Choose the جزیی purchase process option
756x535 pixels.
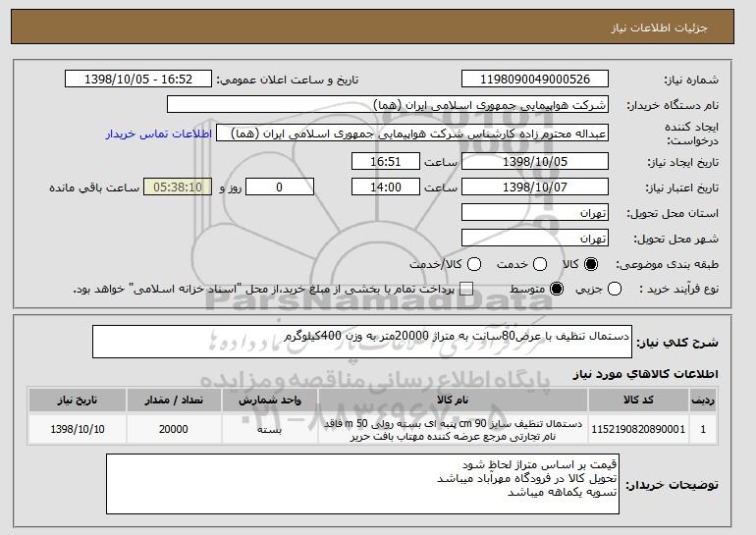point(615,290)
